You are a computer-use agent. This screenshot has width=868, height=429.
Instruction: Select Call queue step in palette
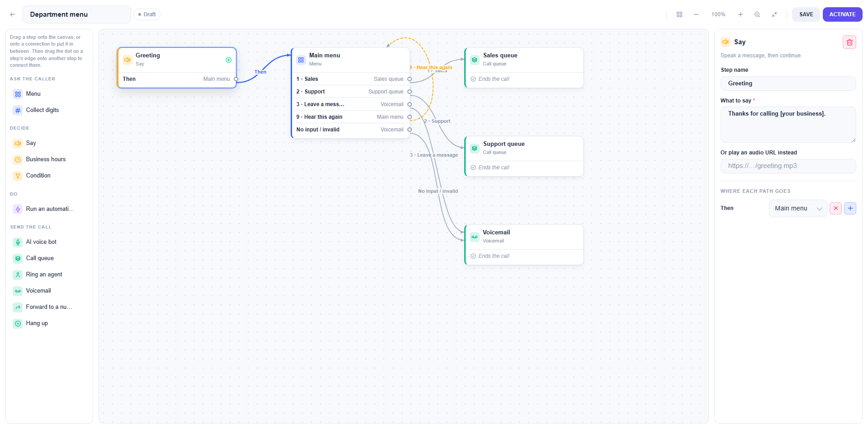pos(49,258)
